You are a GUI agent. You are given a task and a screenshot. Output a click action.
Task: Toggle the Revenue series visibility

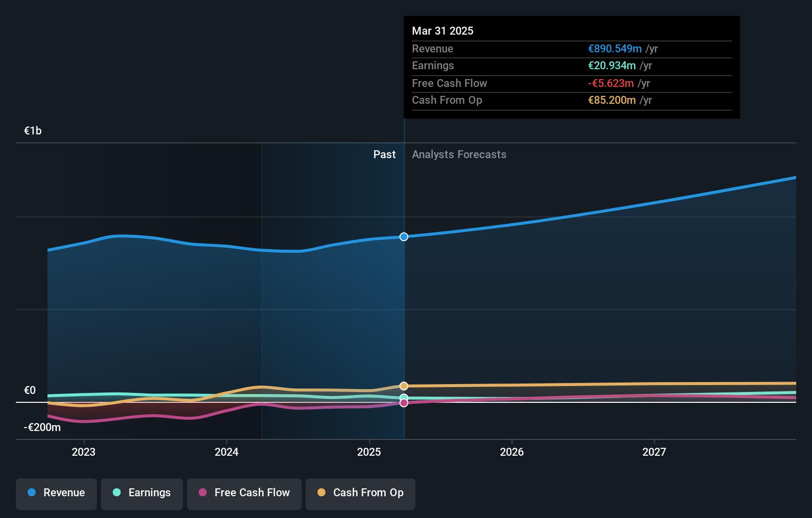(56, 494)
